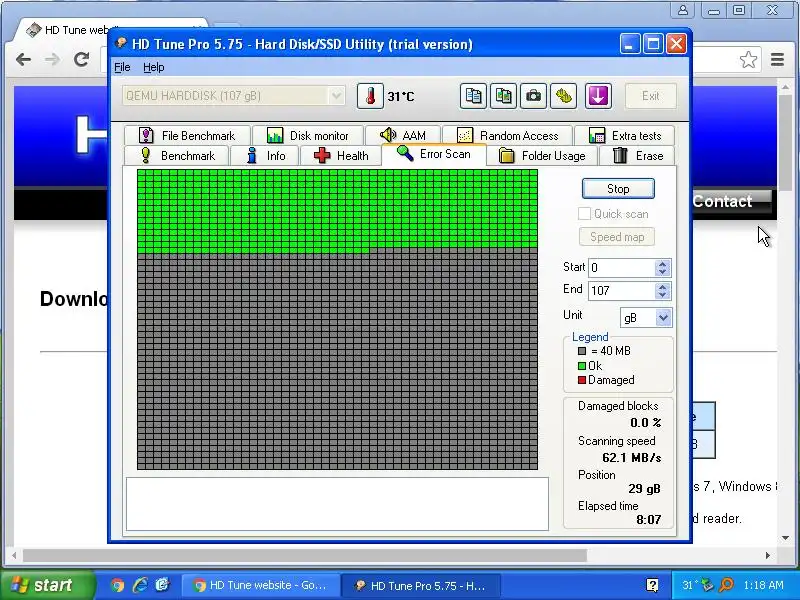Increase the End value with up arrow

click(662, 287)
